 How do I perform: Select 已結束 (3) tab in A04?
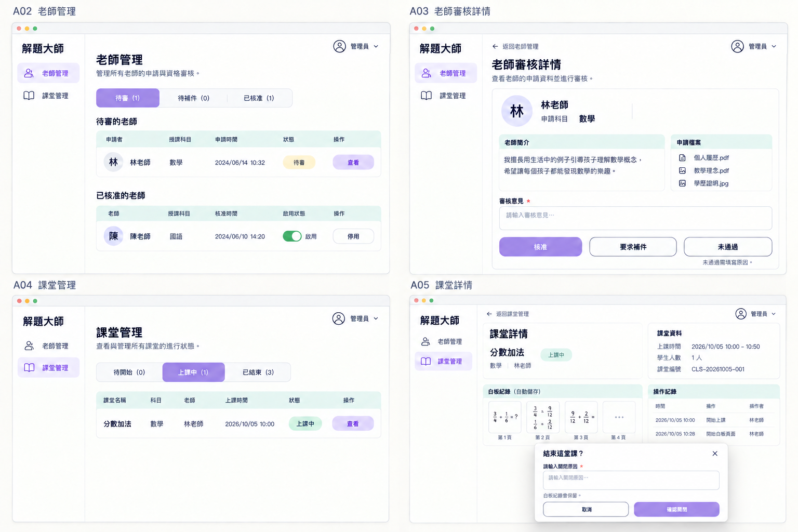click(258, 372)
